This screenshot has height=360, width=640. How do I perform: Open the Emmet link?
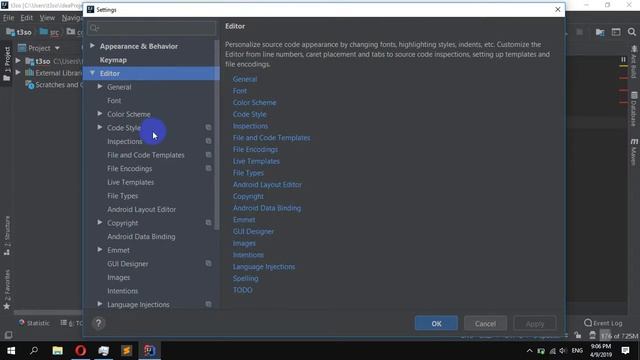pos(244,220)
